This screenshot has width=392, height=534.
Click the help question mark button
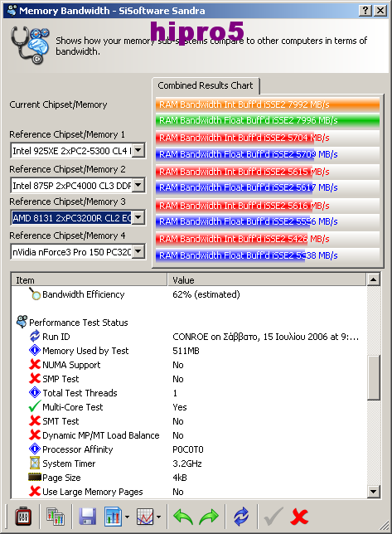point(365,11)
